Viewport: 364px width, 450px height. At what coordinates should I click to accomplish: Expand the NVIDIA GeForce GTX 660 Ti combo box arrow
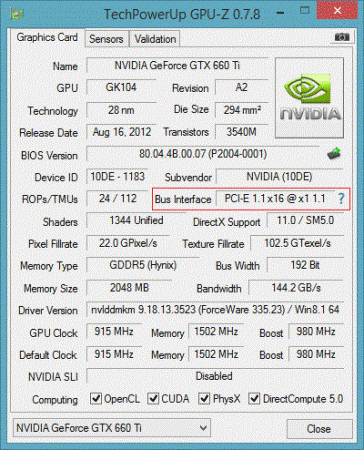pos(203,428)
